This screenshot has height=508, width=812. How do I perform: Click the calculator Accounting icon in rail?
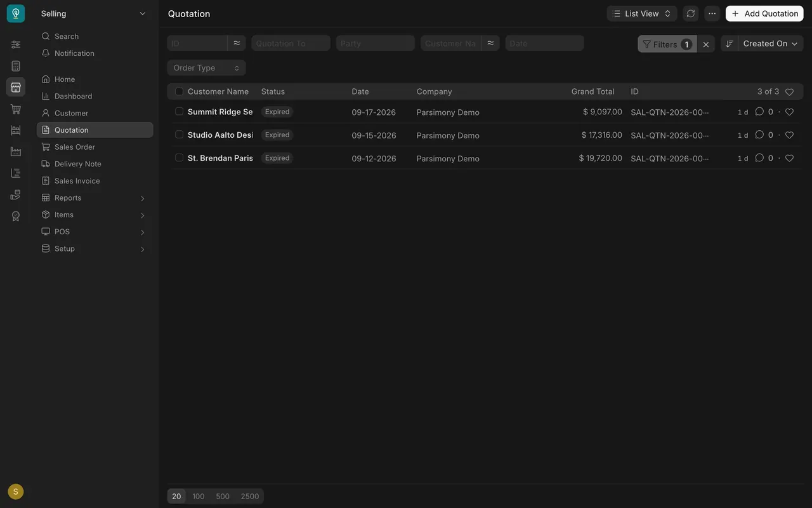(16, 66)
